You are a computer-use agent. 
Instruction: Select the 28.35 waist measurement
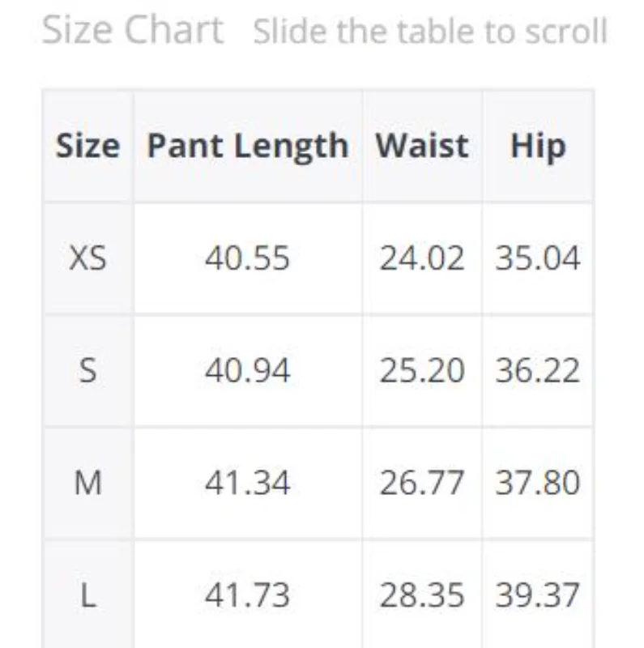coord(422,595)
